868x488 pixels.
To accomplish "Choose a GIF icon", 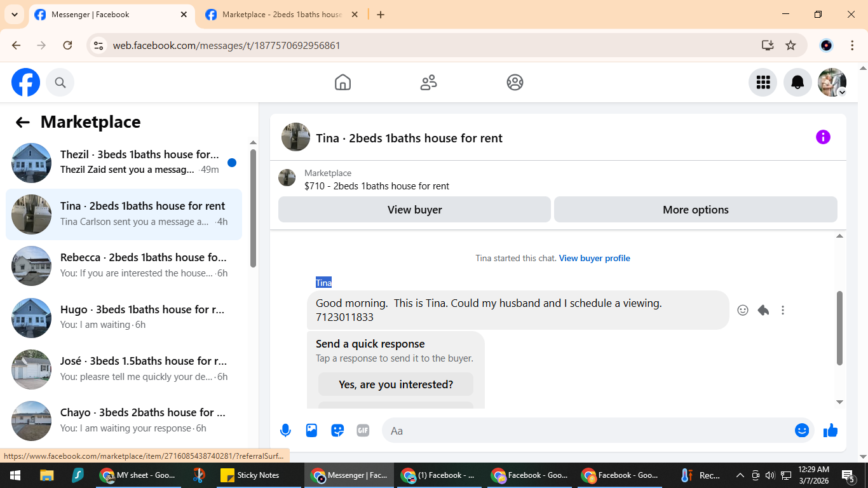I will [363, 431].
